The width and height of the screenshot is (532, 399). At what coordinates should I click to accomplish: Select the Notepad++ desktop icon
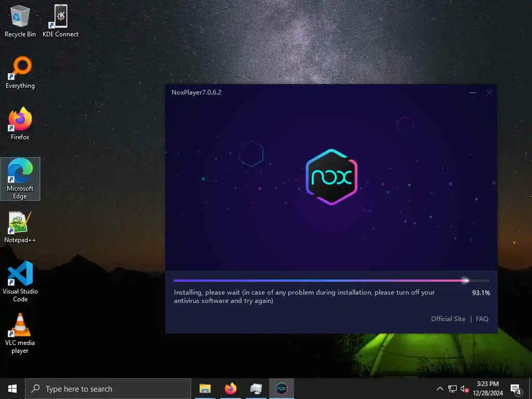point(20,228)
